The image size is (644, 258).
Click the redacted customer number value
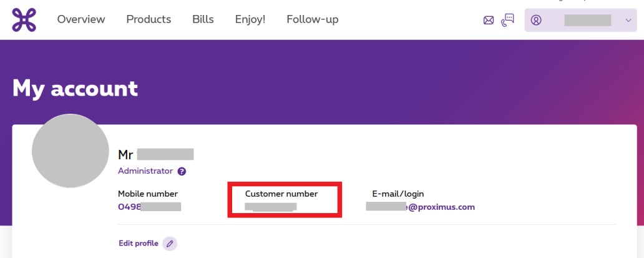(x=270, y=206)
